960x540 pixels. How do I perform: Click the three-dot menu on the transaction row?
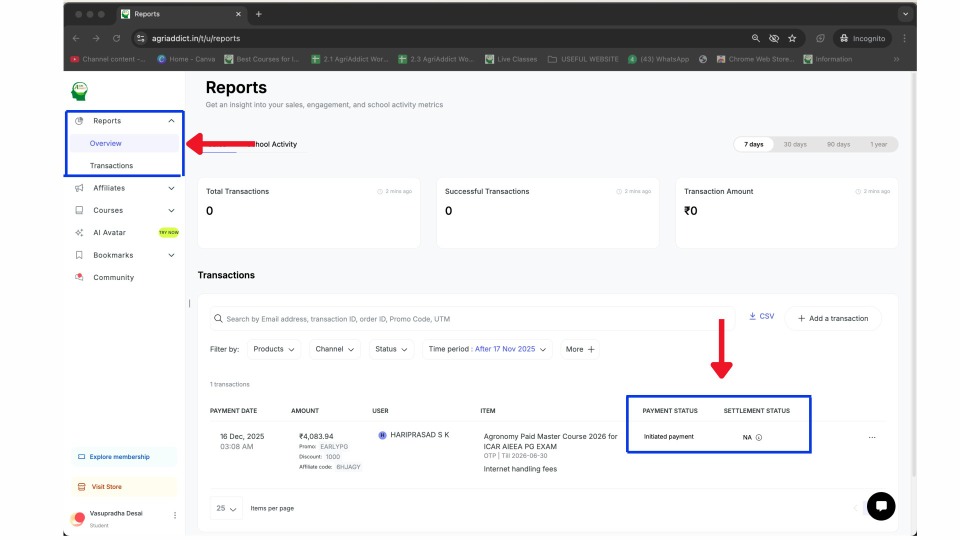(x=872, y=437)
